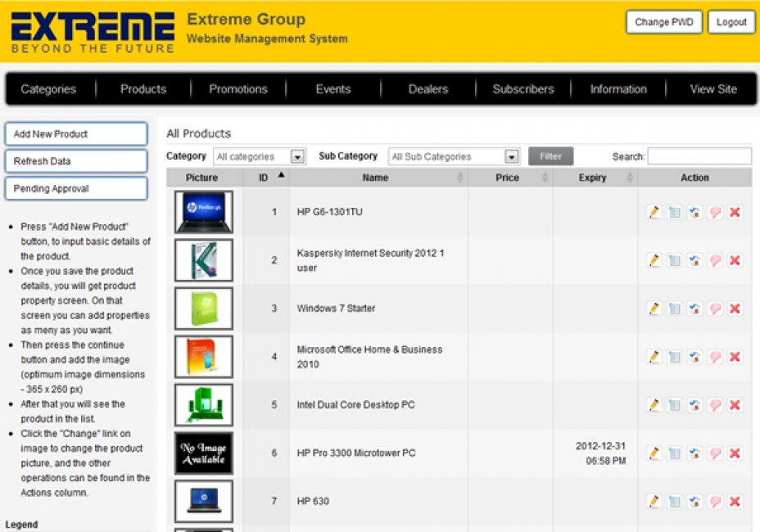
Task: Click the Filter button
Action: pyautogui.click(x=550, y=156)
